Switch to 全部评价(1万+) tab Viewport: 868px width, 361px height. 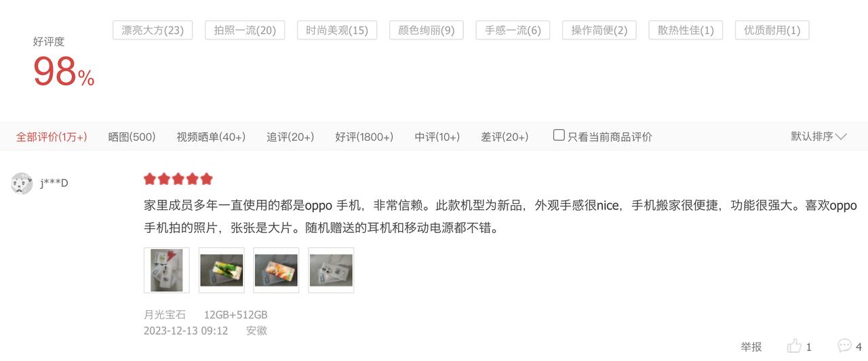(52, 137)
